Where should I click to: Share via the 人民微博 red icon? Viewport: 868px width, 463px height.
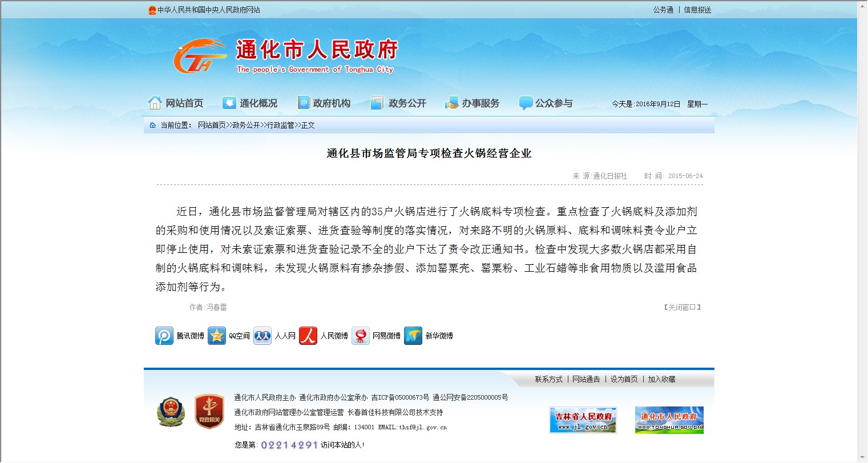pyautogui.click(x=308, y=336)
